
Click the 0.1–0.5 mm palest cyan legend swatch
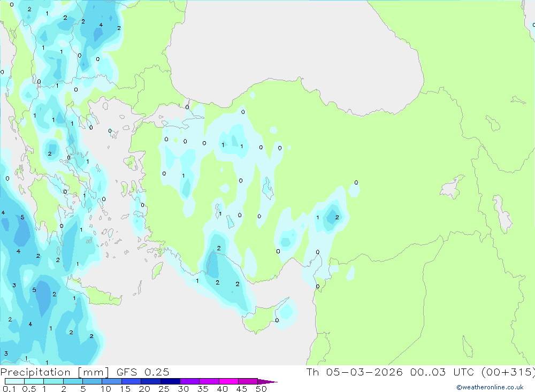pyautogui.click(x=14, y=381)
